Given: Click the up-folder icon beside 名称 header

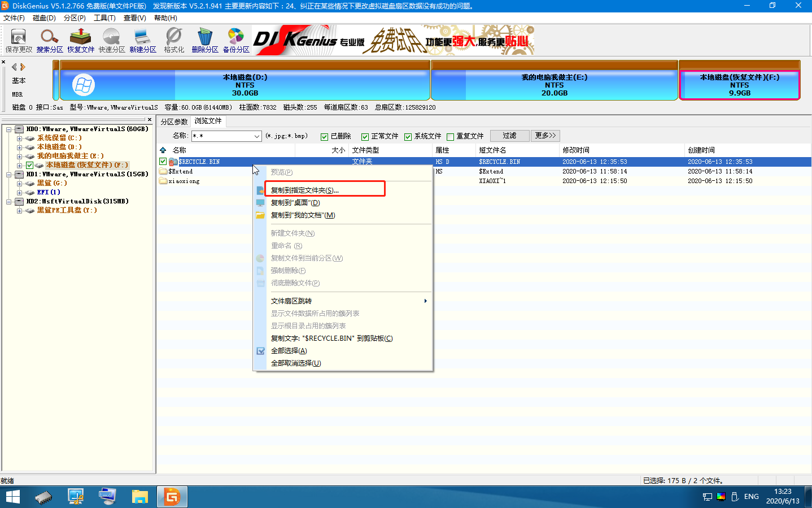Looking at the screenshot, I should [163, 150].
